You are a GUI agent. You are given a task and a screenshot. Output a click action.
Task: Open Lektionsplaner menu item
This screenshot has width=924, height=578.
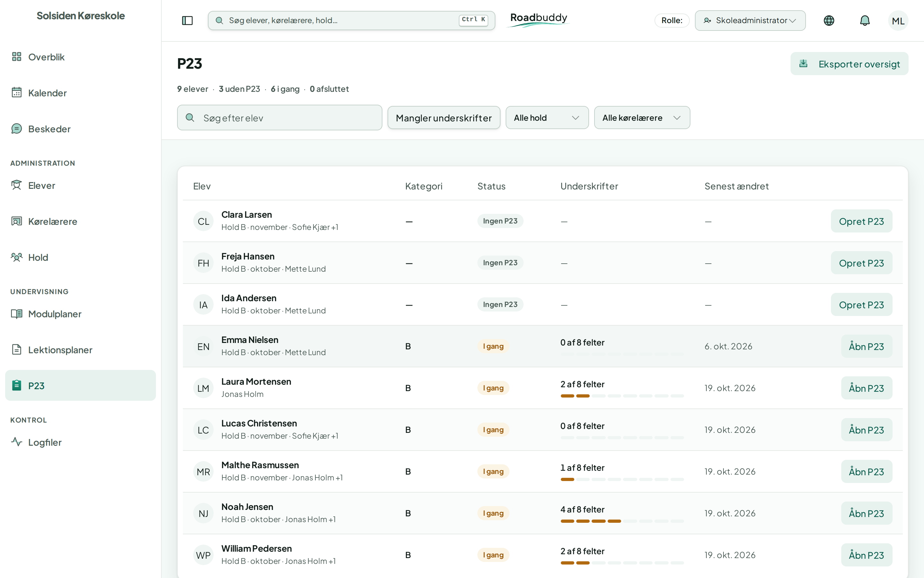tap(80, 350)
